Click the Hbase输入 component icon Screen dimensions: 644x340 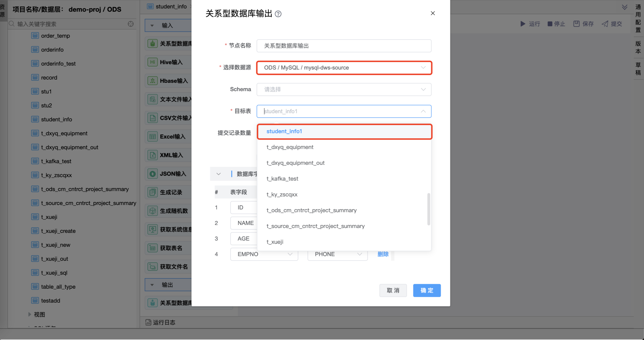pyautogui.click(x=152, y=81)
